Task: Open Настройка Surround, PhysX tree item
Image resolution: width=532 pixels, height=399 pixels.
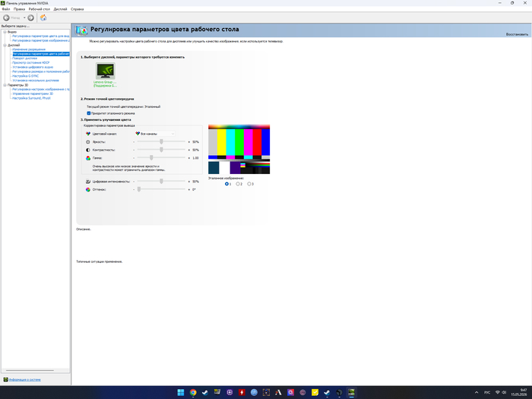Action: click(32, 98)
